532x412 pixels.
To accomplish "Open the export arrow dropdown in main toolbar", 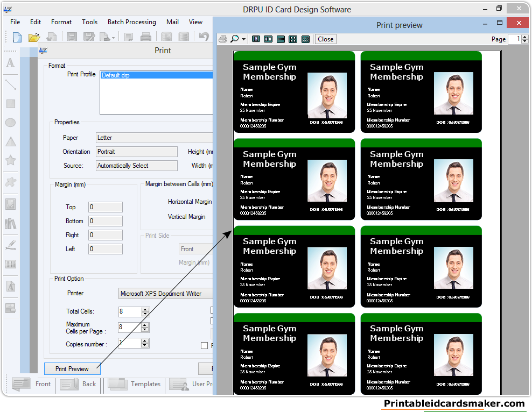I will [x=113, y=38].
